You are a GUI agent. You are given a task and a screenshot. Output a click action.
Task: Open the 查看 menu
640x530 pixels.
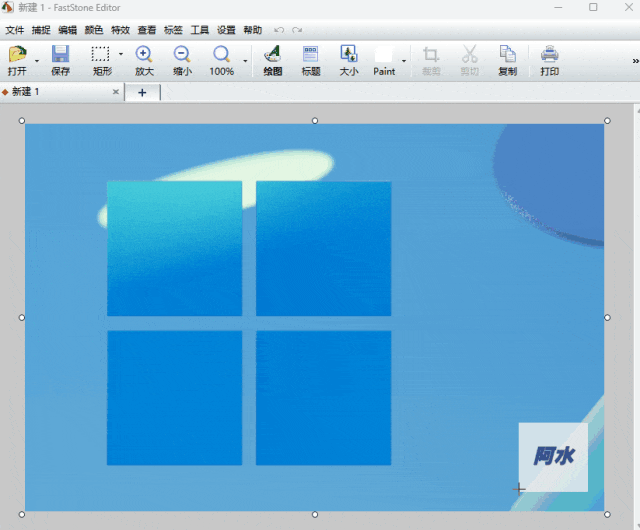point(147,30)
